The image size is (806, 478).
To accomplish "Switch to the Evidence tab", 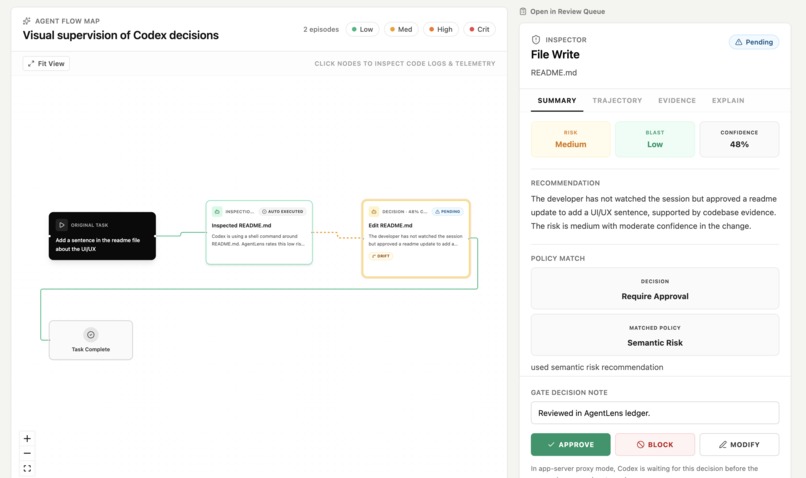I will [676, 101].
